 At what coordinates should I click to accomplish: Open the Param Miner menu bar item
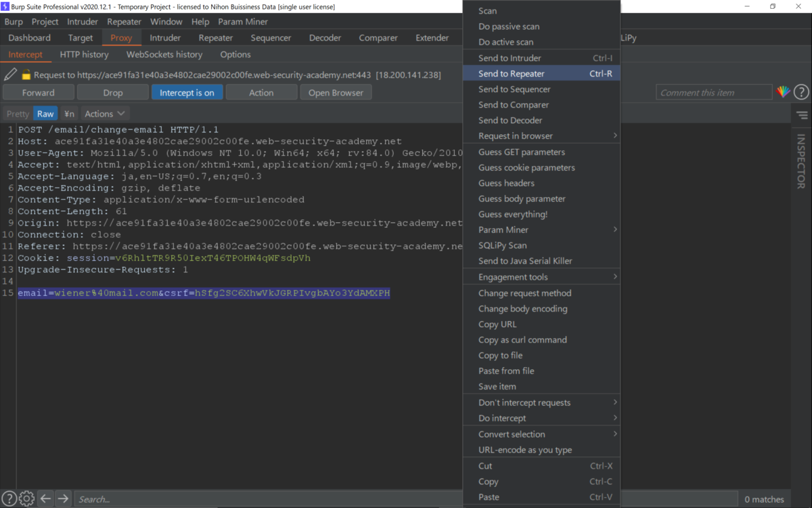point(243,22)
